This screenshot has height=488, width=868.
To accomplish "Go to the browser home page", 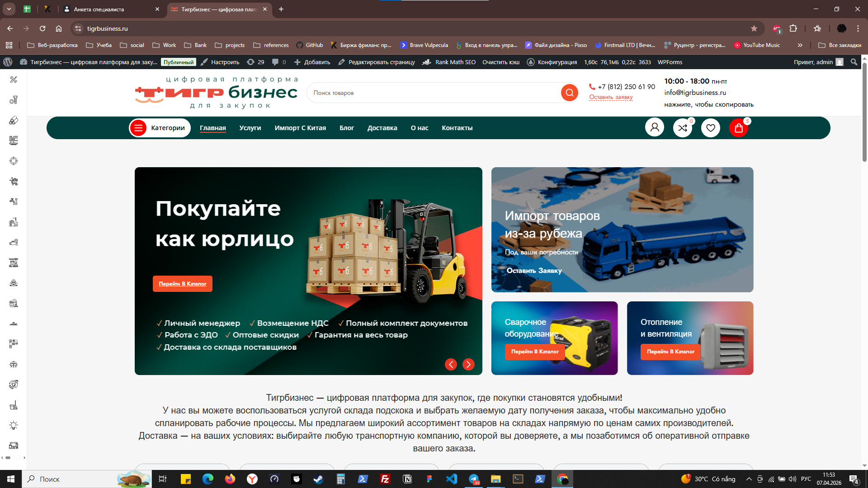I will tap(59, 28).
